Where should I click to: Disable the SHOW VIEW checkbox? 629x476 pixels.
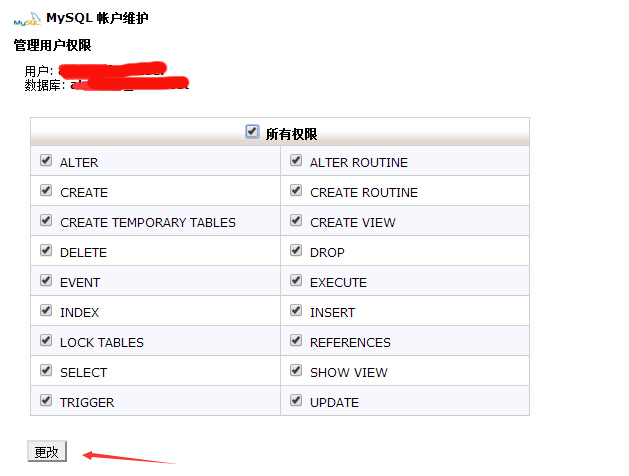296,370
